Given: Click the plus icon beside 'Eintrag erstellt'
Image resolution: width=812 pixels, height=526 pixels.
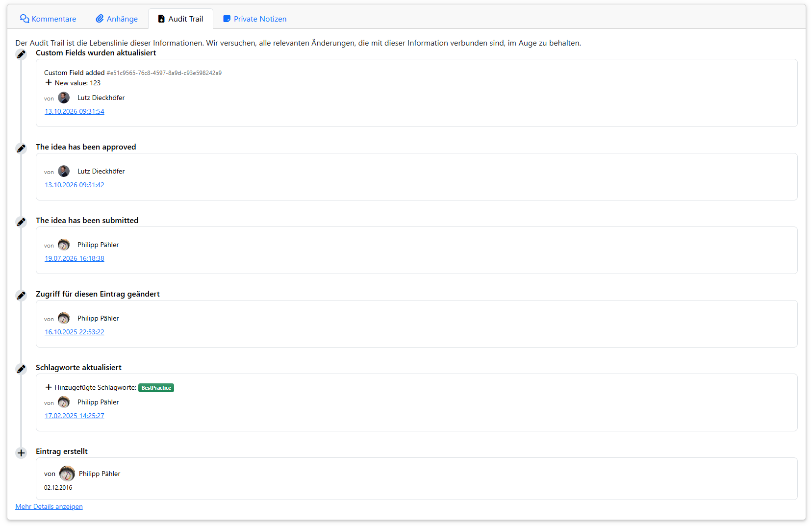Looking at the screenshot, I should click(21, 453).
